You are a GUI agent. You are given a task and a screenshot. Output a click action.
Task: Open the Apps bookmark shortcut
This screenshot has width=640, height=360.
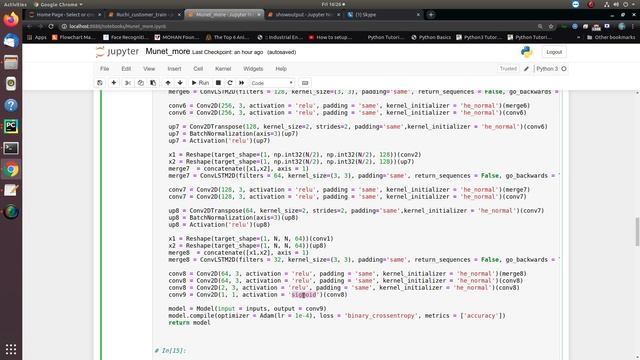click(x=37, y=37)
